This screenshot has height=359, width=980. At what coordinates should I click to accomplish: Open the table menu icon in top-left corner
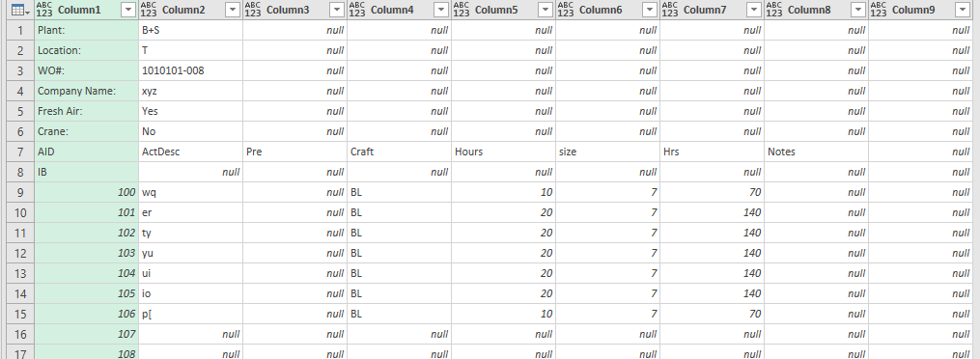click(17, 10)
